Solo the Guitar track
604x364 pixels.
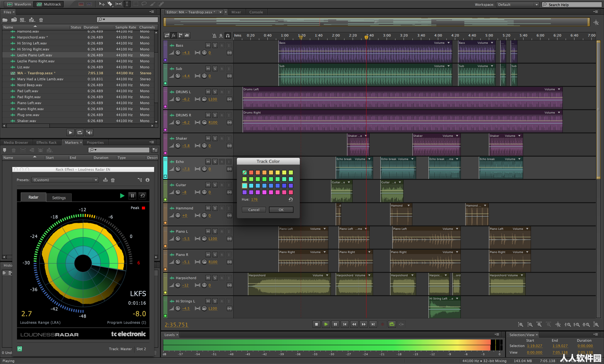coord(215,185)
